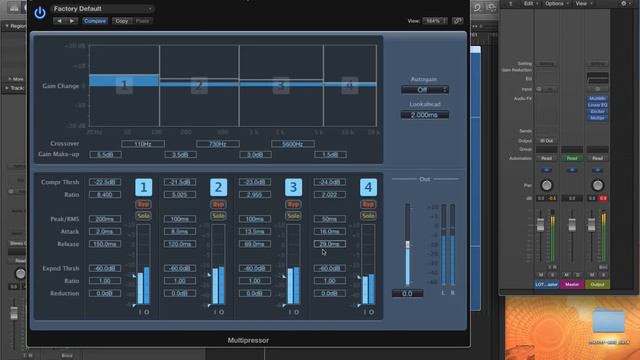640x360 pixels.
Task: Click band 4 Release 29.0ms field
Action: [x=329, y=244]
